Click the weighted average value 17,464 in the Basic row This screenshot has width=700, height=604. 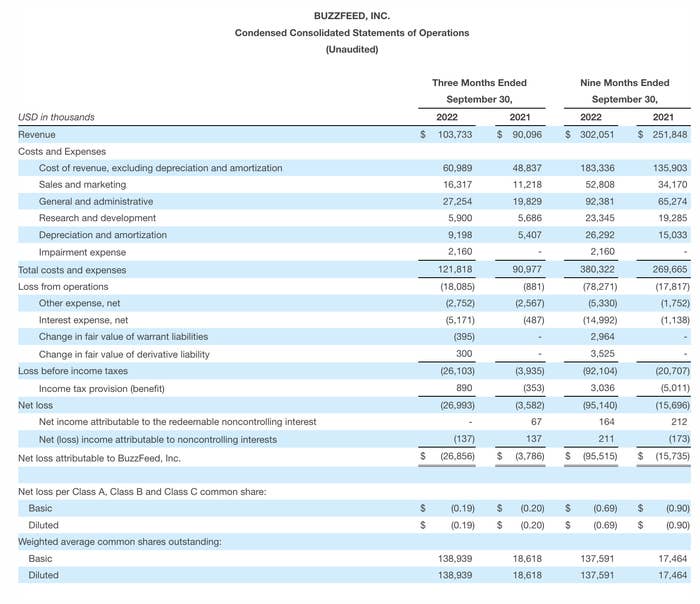[x=673, y=558]
